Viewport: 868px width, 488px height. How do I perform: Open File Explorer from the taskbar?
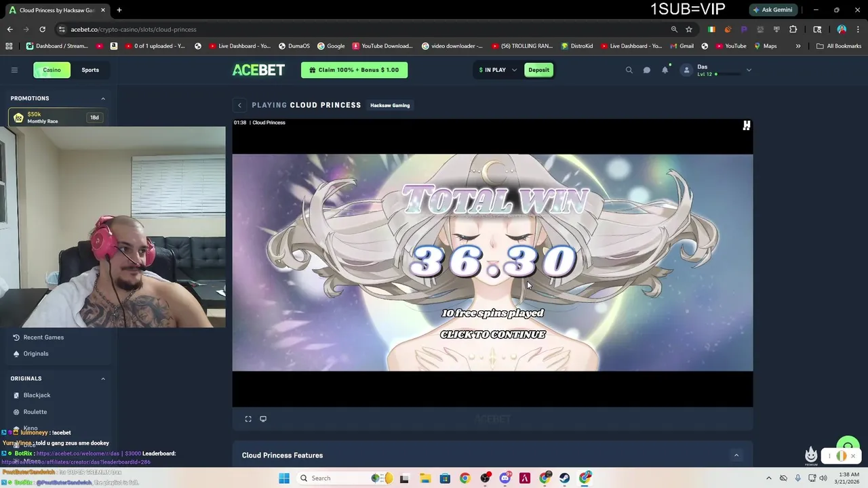(425, 478)
